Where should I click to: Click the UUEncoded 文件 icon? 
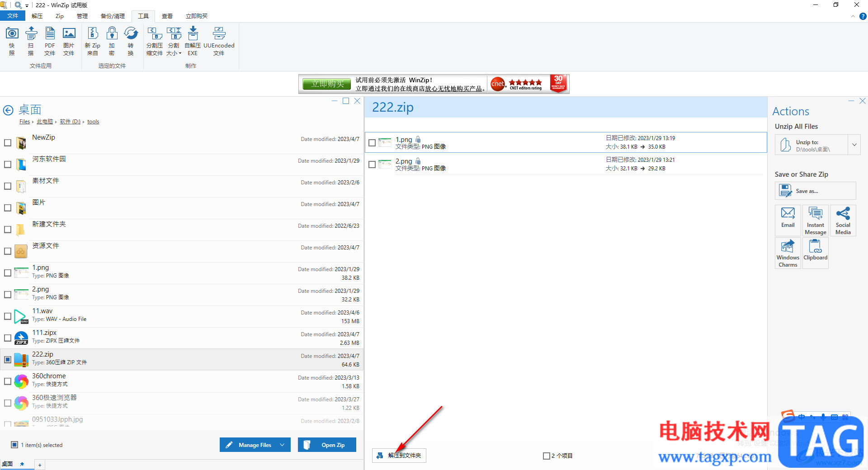tap(219, 41)
